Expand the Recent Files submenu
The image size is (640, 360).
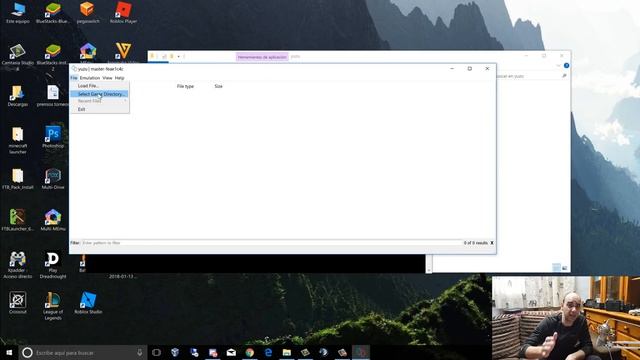[x=100, y=101]
